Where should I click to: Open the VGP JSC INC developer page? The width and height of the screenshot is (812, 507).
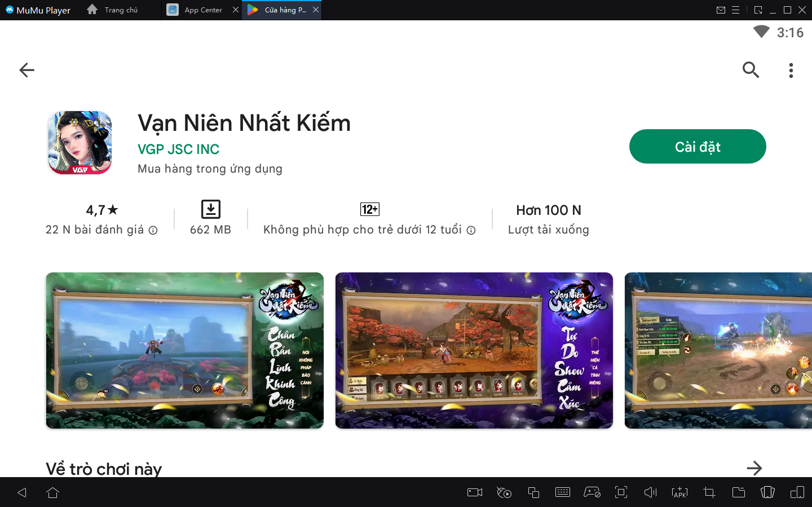pyautogui.click(x=178, y=149)
